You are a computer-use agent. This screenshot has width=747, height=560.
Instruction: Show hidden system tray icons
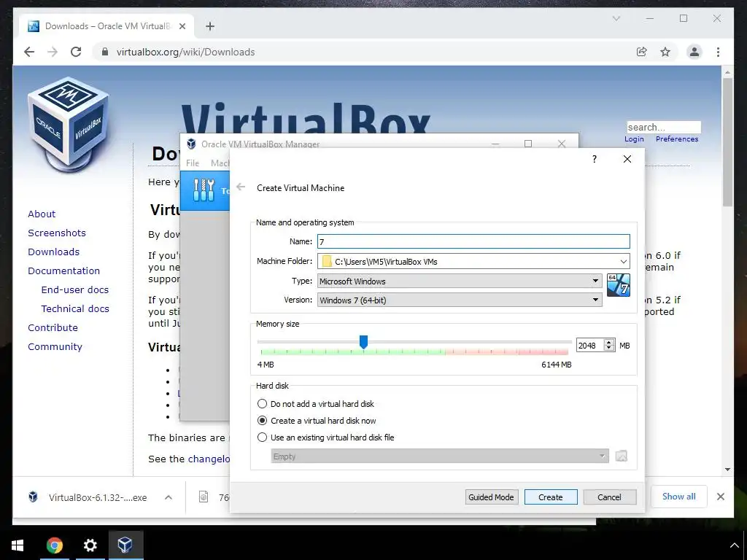[734, 545]
